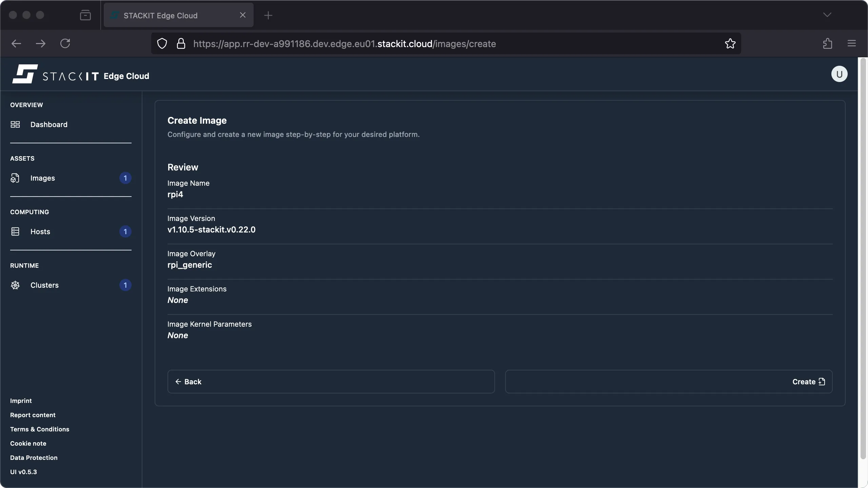The width and height of the screenshot is (868, 488).
Task: Open Clusters via the helm icon
Action: (x=15, y=285)
